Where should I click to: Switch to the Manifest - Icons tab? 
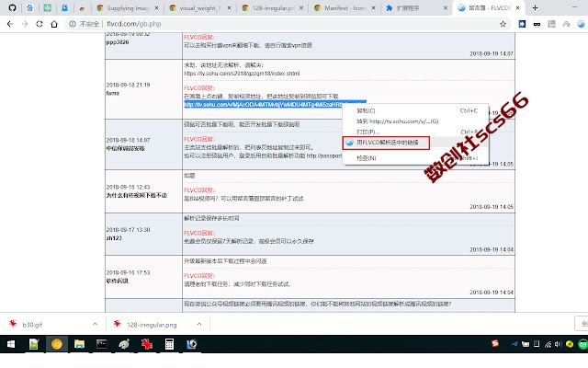pyautogui.click(x=345, y=8)
